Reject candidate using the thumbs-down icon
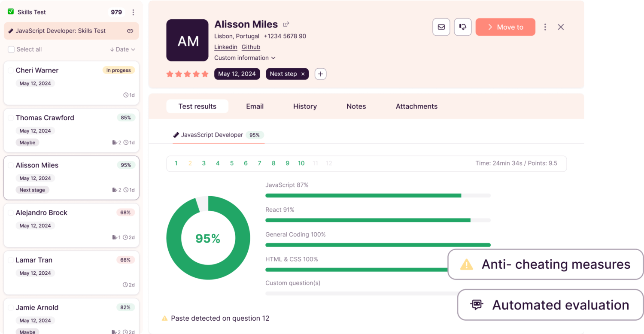The width and height of the screenshot is (644, 334). point(463,27)
